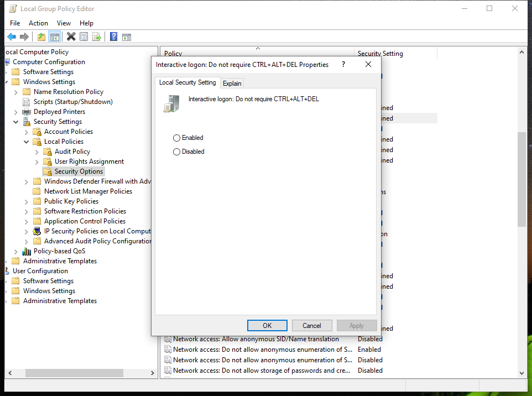Click the Computer Configuration icon
532x396 pixels.
click(x=7, y=62)
